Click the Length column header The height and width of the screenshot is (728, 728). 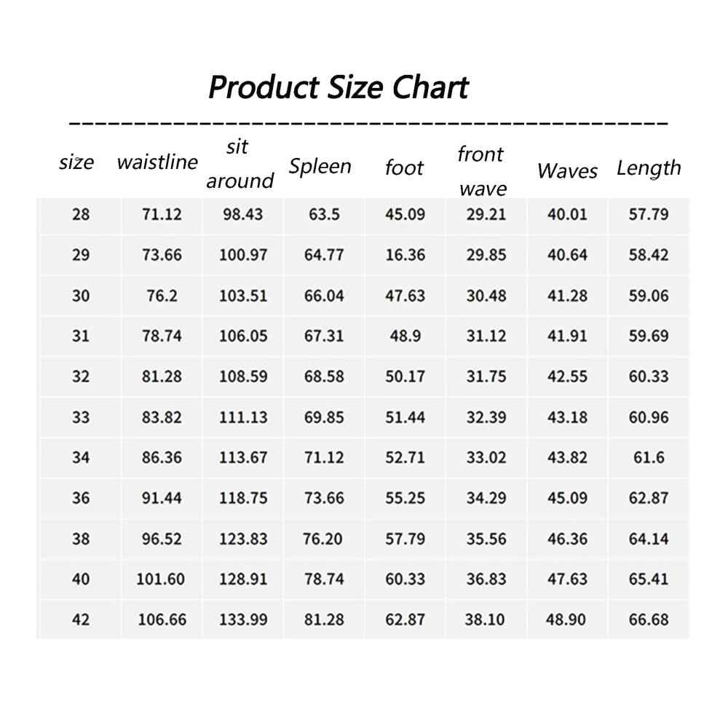click(x=649, y=168)
